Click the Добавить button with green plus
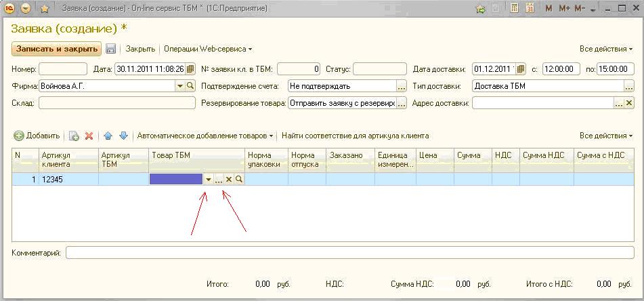The height and width of the screenshot is (301, 644). click(37, 136)
